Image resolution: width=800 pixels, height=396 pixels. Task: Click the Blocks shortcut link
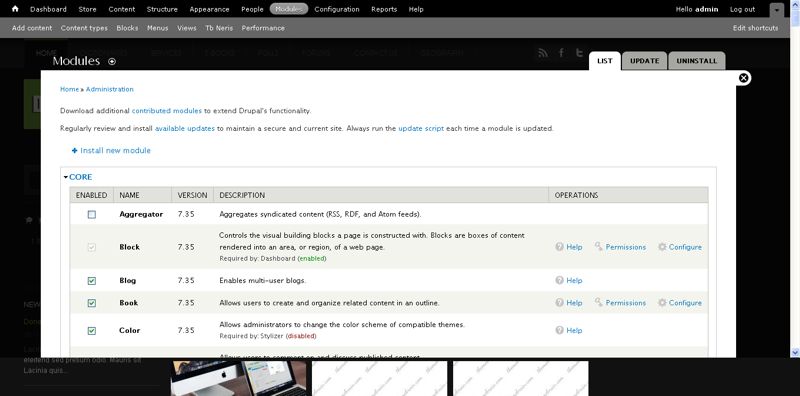[x=127, y=28]
